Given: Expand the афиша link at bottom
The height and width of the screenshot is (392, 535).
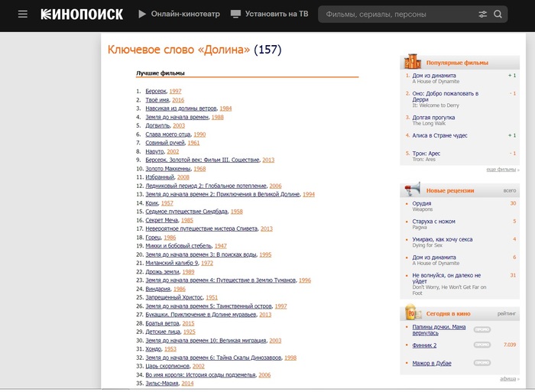Looking at the screenshot, I should [x=507, y=379].
